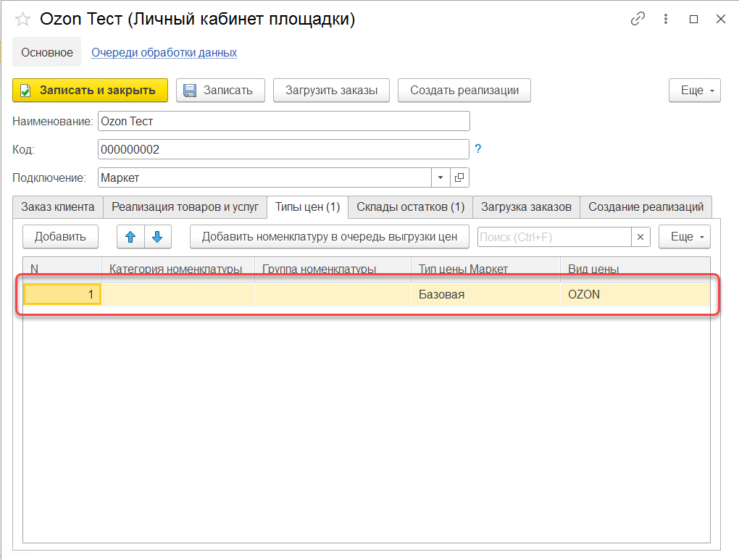Screen dimensions: 739x560
Task: Click Создать реализации
Action: (464, 90)
